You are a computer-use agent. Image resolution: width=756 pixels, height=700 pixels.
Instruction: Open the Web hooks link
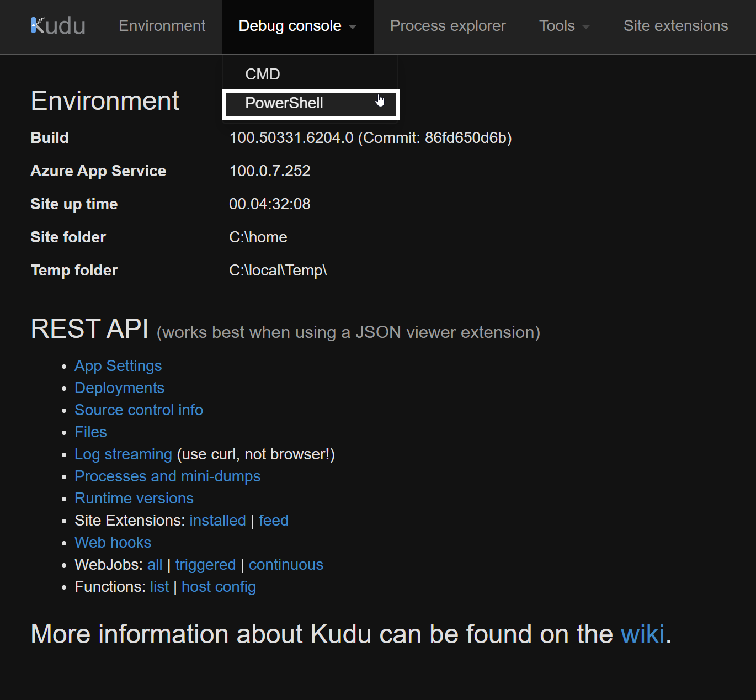[x=113, y=543]
